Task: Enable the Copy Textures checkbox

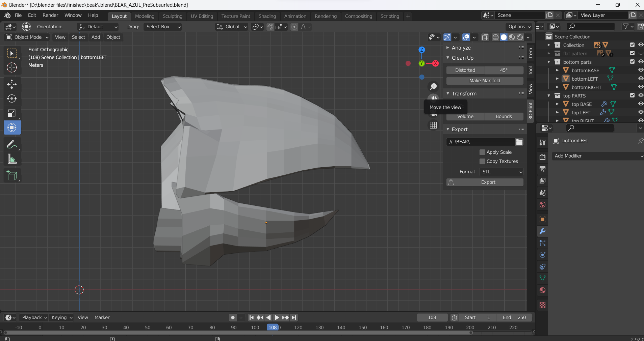Action: [482, 161]
